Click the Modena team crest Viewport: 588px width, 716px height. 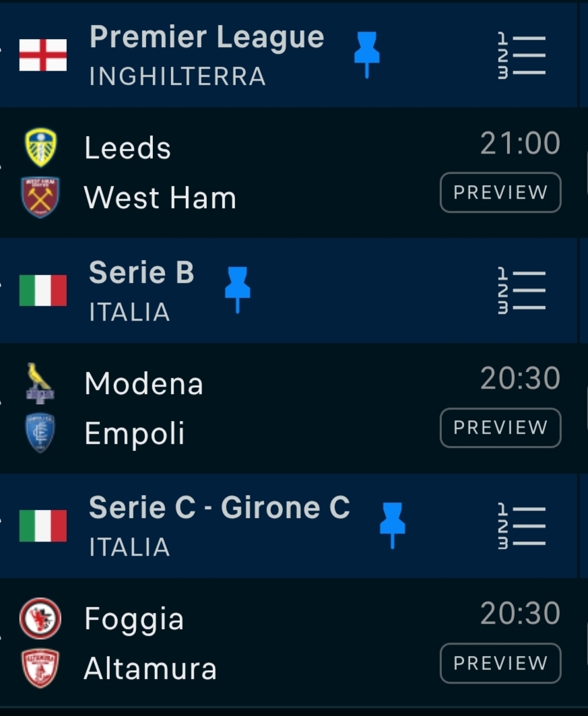tap(41, 383)
